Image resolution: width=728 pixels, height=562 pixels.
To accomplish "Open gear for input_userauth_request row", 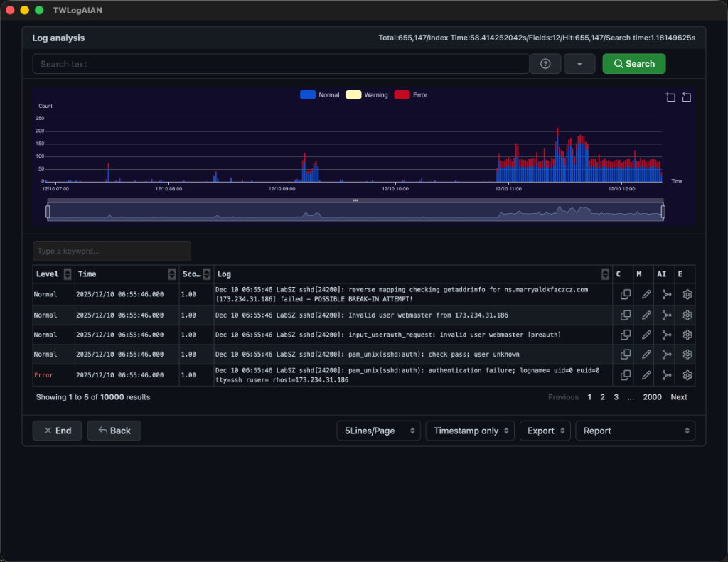I will tap(687, 335).
